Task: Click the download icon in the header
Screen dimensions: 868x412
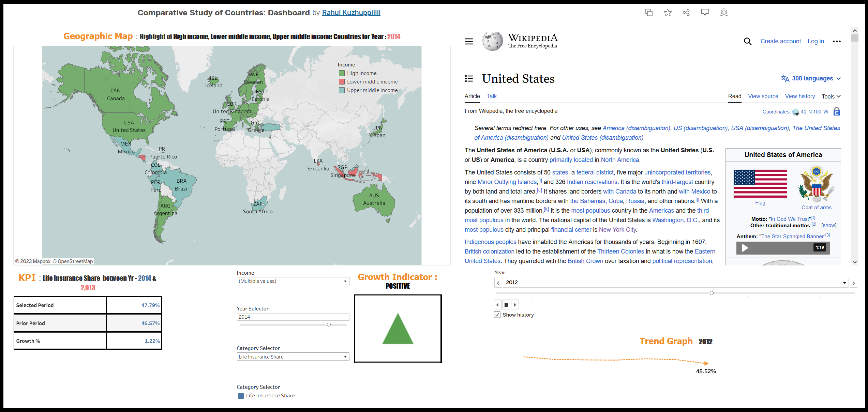Action: point(705,13)
